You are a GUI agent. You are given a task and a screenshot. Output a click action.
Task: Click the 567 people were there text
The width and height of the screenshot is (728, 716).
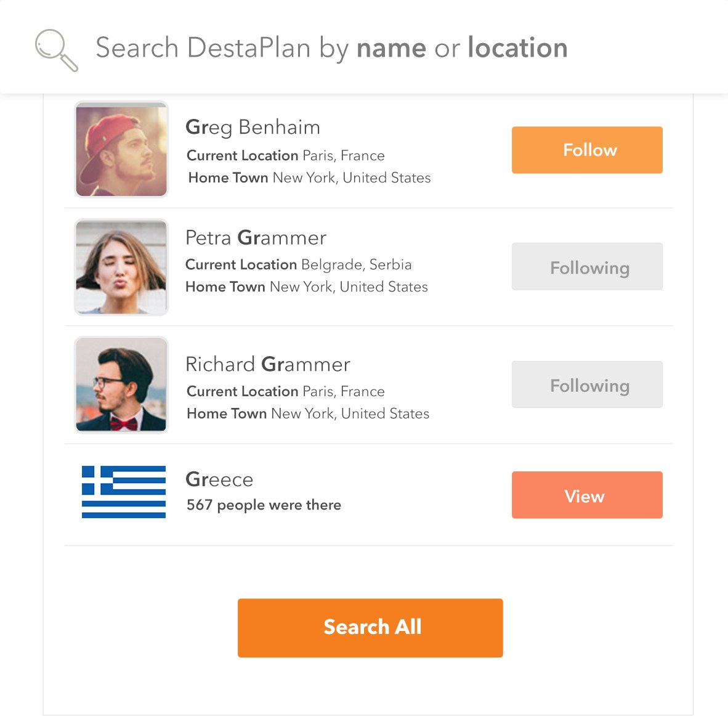264,505
